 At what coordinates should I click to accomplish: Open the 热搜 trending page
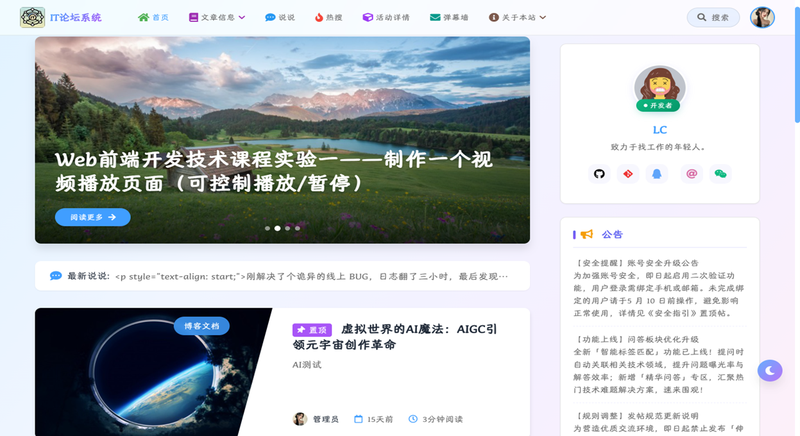pyautogui.click(x=329, y=17)
